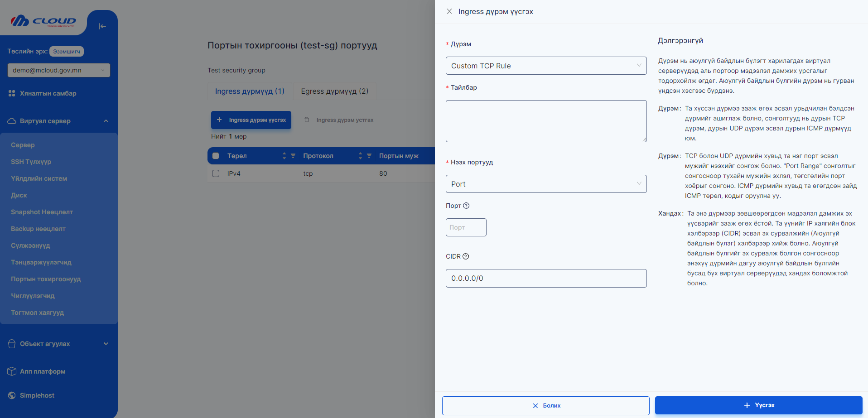Screen dimensions: 868x418
Task: Collapse the sidebar with the arrow icon
Action: tap(102, 26)
